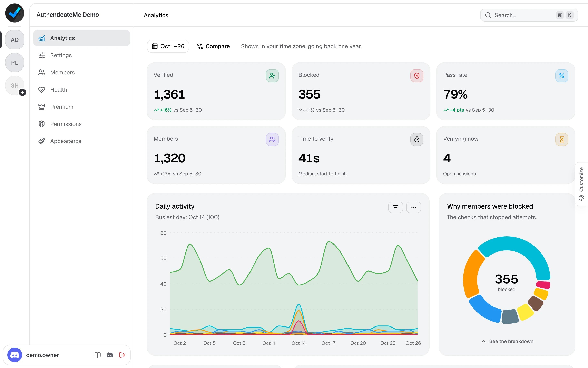Screen dimensions: 588x368
Task: Click the Members card people icon
Action: pos(272,139)
